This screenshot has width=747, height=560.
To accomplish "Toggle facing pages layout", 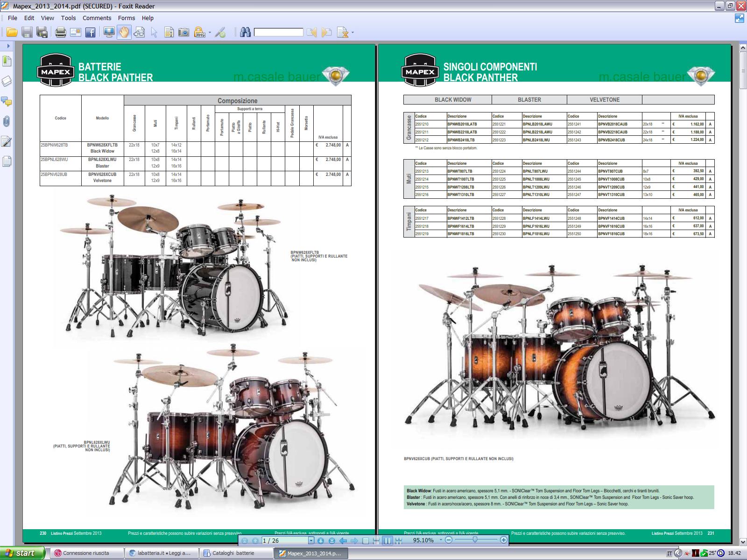I will 388,540.
